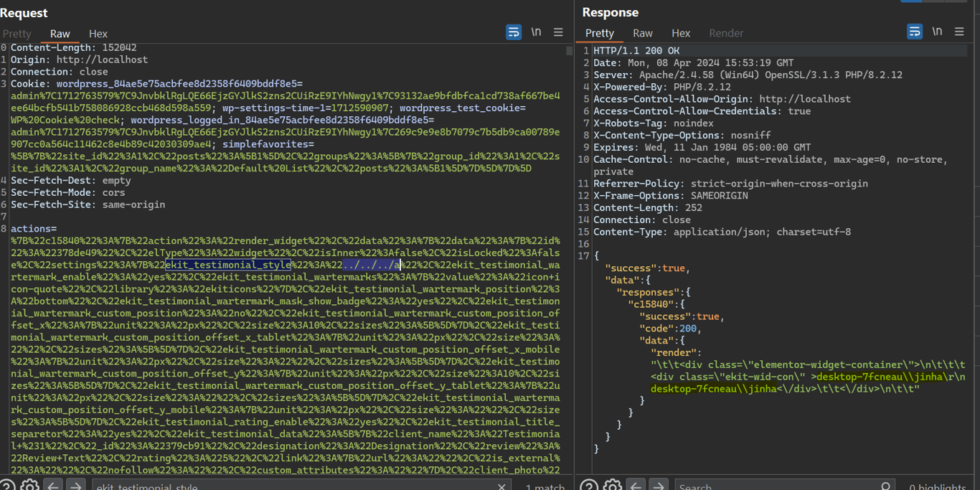Go to previous match in Request search
The image size is (980, 490).
click(53, 486)
